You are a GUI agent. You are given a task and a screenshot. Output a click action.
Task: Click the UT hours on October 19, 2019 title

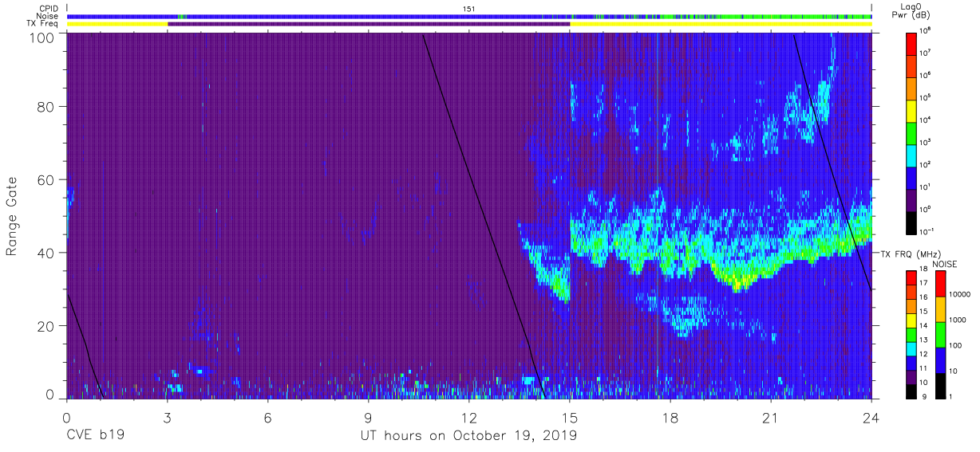[x=467, y=436]
